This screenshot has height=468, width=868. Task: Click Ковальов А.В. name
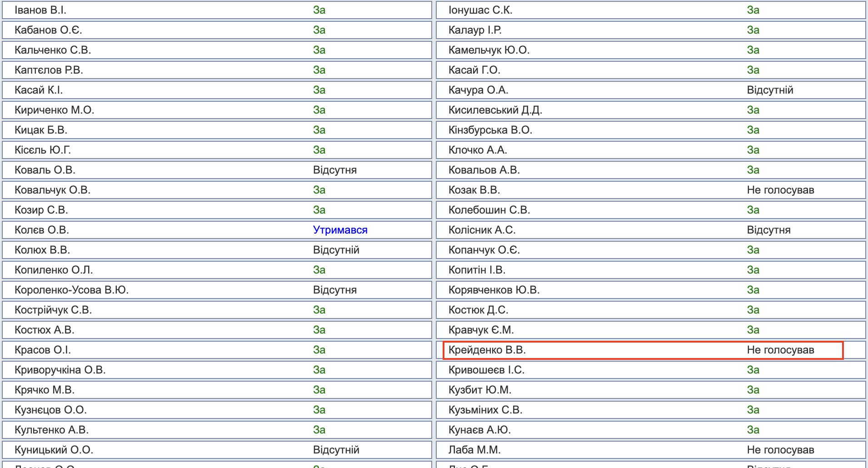click(x=484, y=170)
